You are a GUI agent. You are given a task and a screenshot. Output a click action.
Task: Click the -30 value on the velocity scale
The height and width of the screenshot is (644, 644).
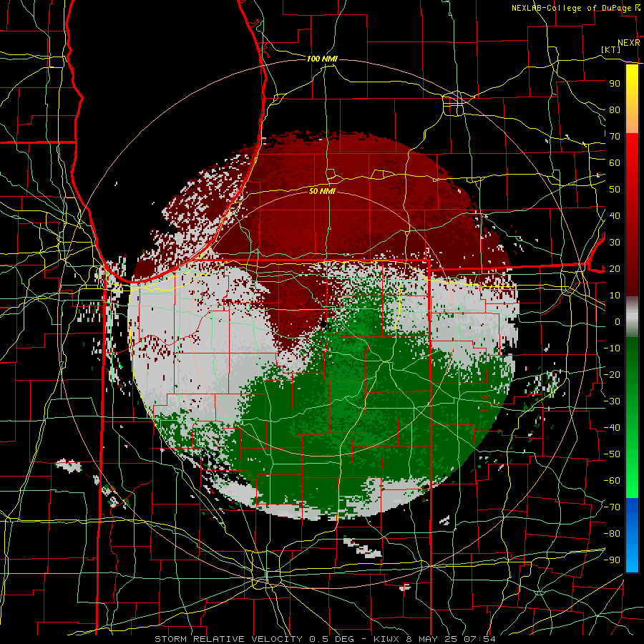click(612, 401)
